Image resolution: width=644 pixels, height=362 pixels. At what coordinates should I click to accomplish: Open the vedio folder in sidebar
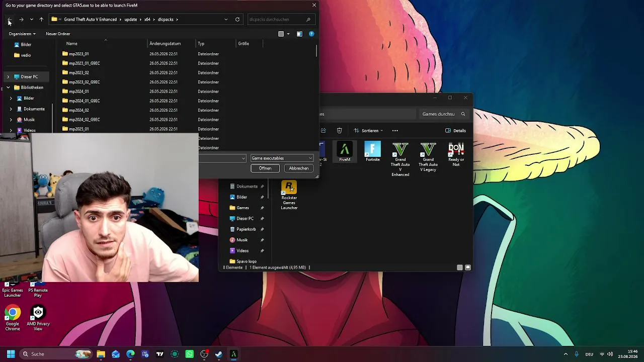point(26,55)
